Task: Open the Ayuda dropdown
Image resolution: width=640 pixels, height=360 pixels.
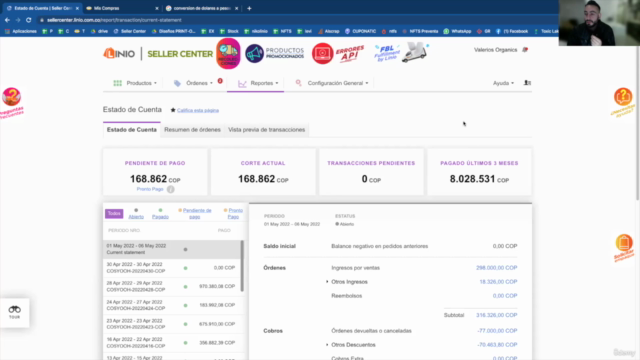Action: [x=503, y=83]
